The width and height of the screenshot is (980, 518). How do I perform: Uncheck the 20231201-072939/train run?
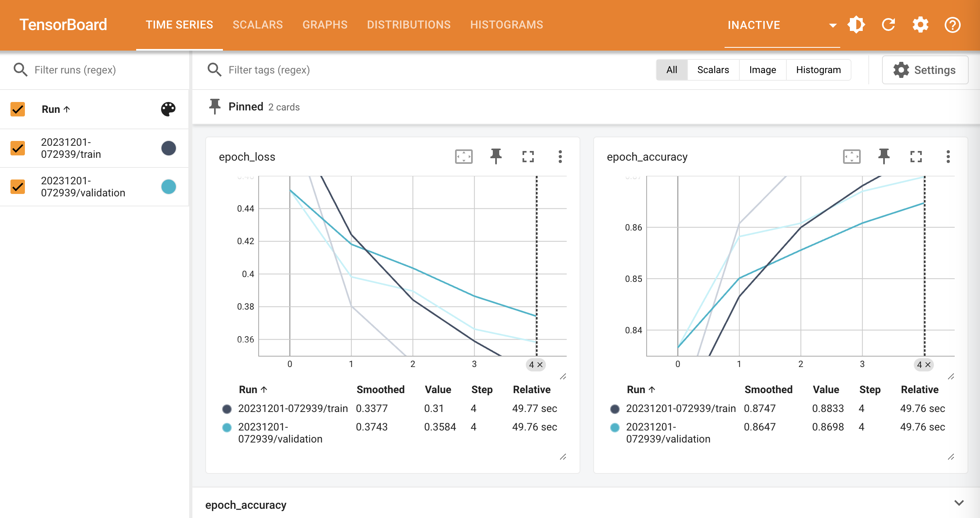(x=18, y=148)
